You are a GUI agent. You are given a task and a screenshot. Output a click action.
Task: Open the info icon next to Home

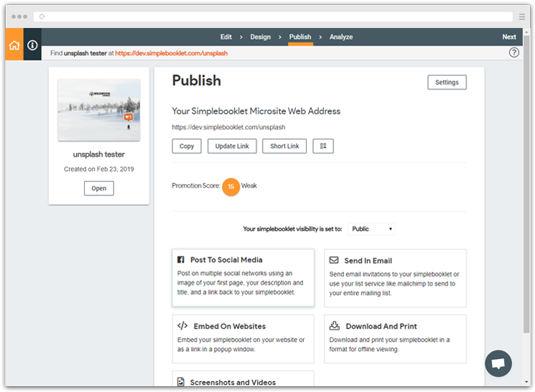[x=32, y=45]
